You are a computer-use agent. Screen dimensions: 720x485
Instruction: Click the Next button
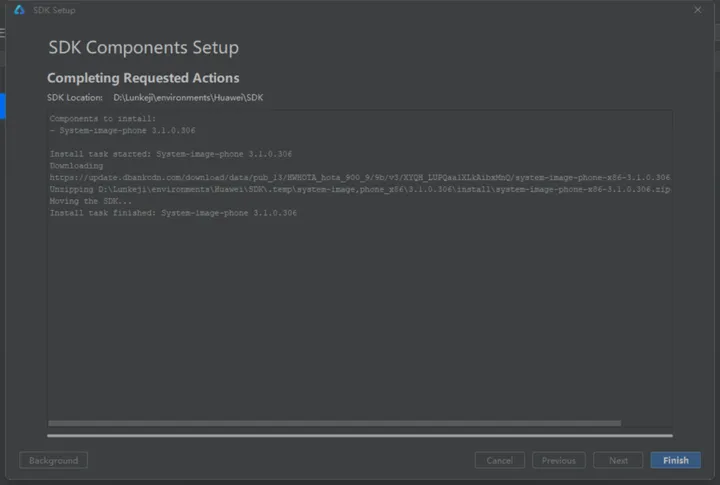[618, 460]
